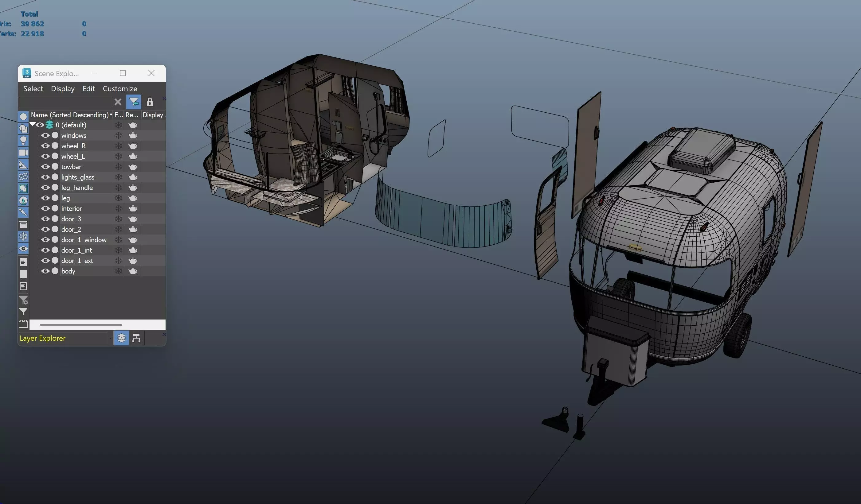
Task: Select the wheel_L object in the list
Action: [x=73, y=157]
